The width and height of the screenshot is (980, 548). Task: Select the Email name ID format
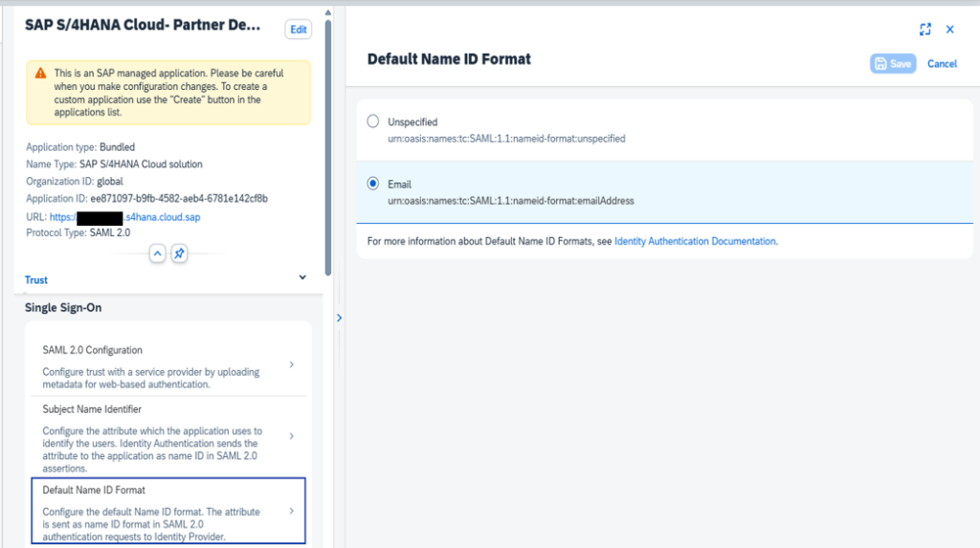point(373,184)
